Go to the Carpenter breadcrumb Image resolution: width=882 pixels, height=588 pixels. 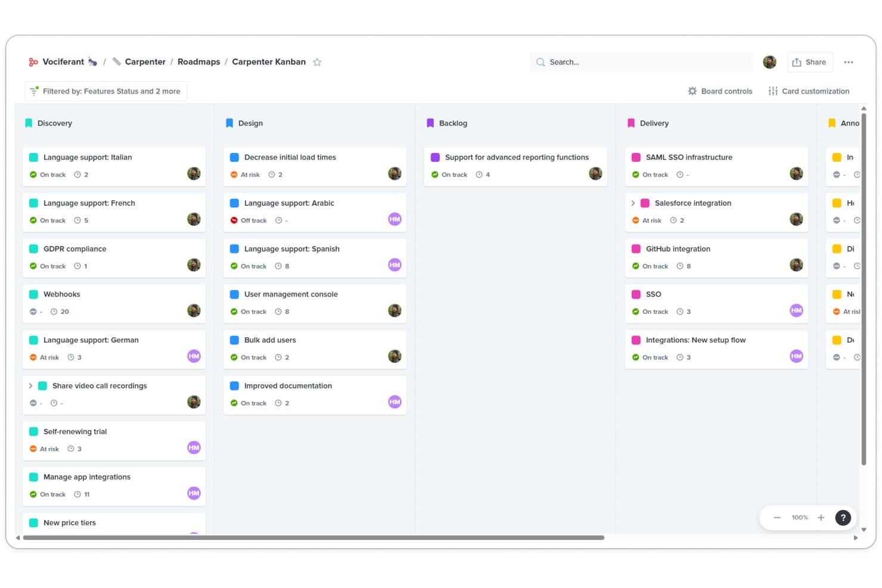pyautogui.click(x=145, y=62)
